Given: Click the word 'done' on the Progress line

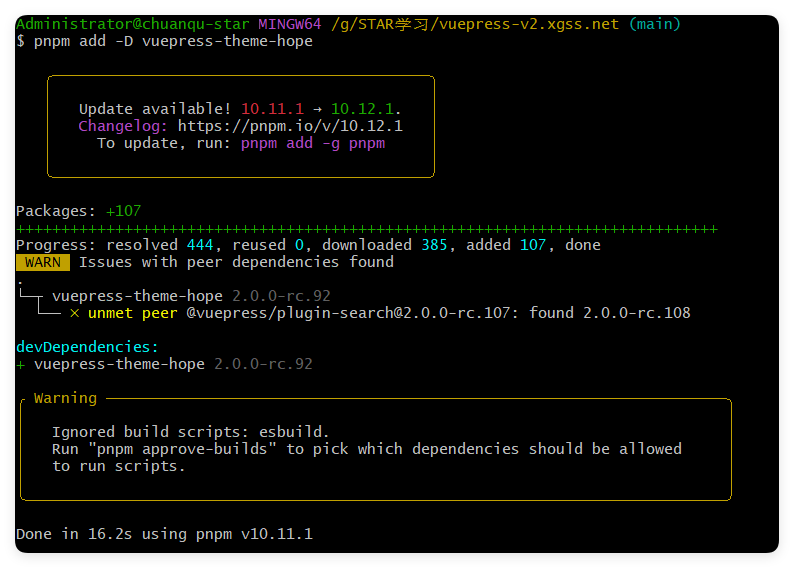Looking at the screenshot, I should (583, 245).
